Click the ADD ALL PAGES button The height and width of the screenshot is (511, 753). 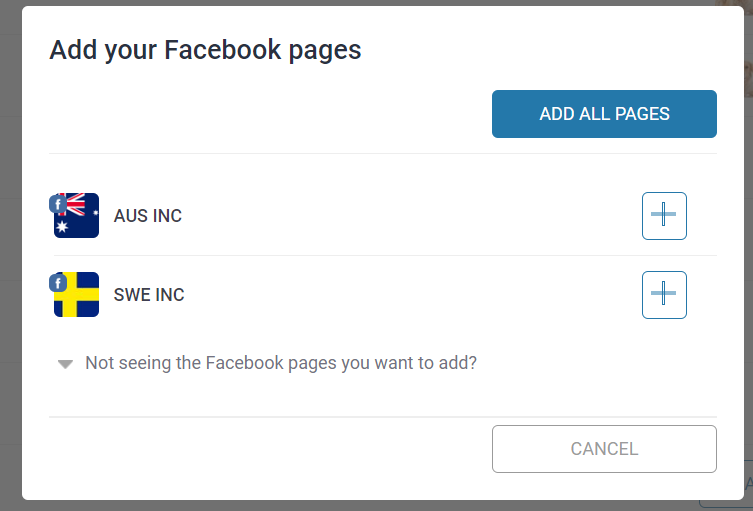click(x=604, y=114)
